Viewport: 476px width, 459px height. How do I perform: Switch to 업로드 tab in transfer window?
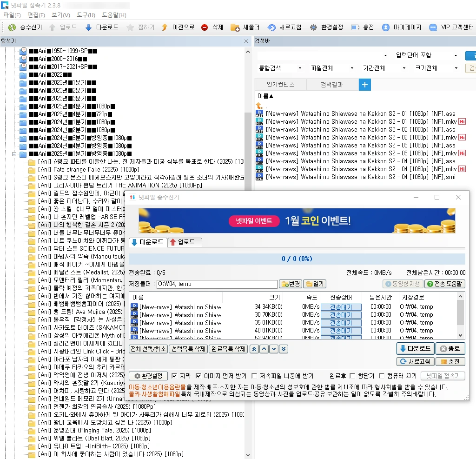[185, 242]
